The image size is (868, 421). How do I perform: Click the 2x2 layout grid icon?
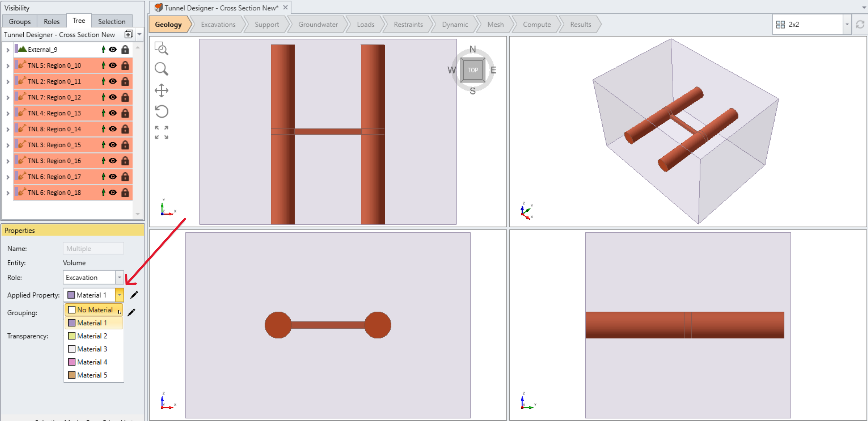click(780, 24)
